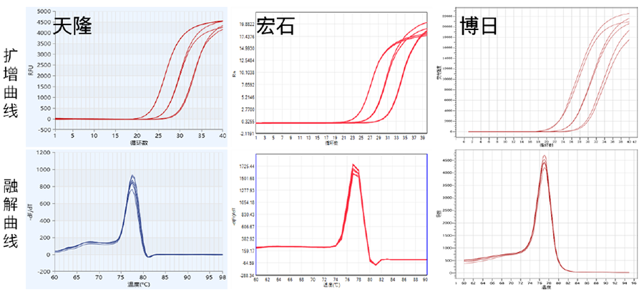Click the RFU axis label on 天隆 chart

30,72
